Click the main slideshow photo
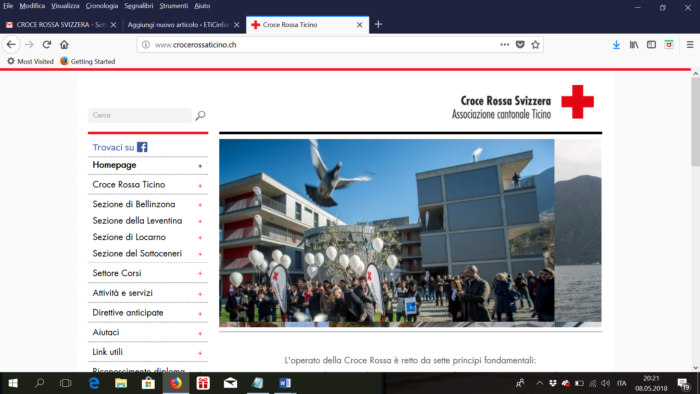The height and width of the screenshot is (394, 700). 387,231
